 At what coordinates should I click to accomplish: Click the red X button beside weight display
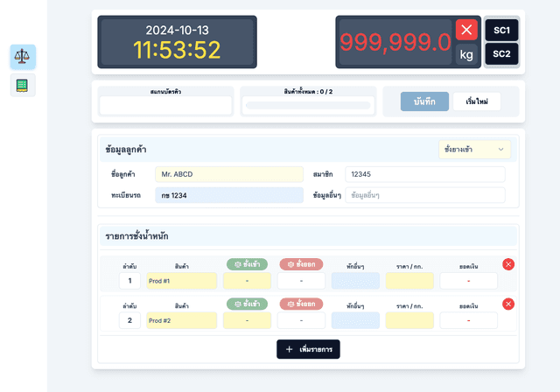[466, 30]
